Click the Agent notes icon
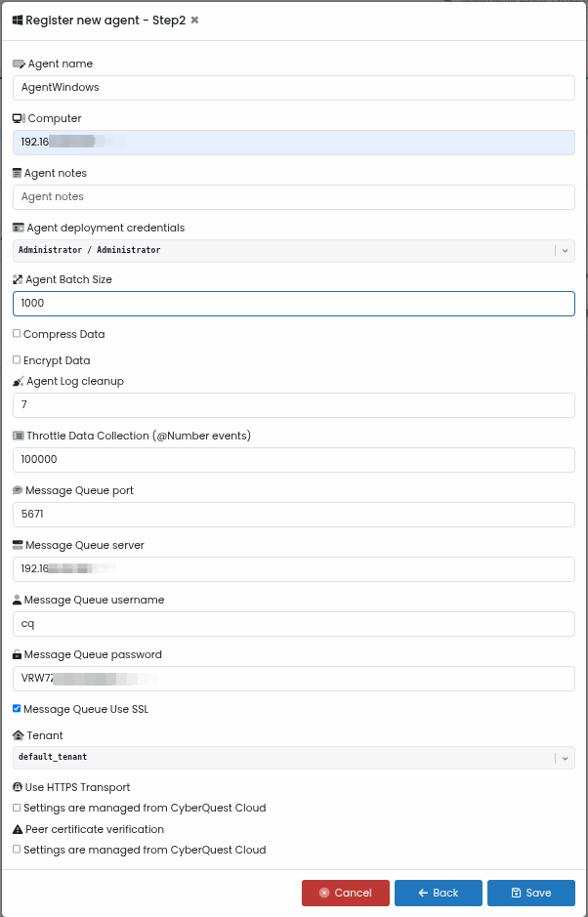The image size is (588, 917). [x=17, y=173]
